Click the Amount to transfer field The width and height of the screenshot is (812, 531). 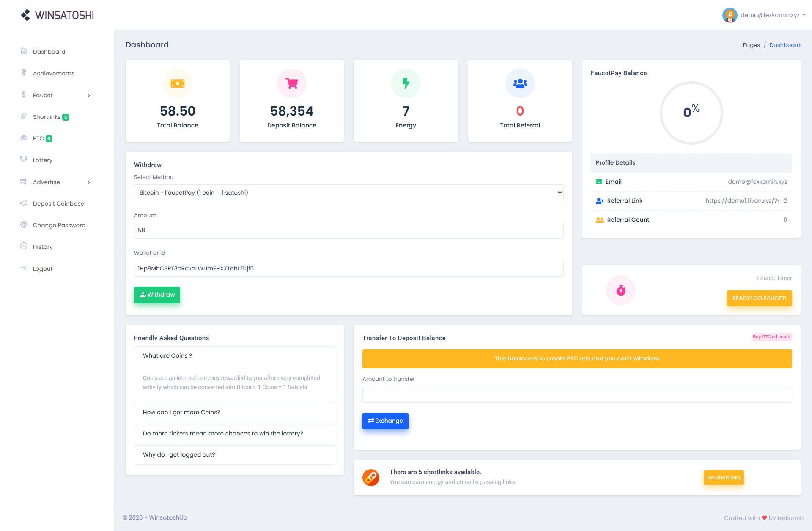click(577, 395)
